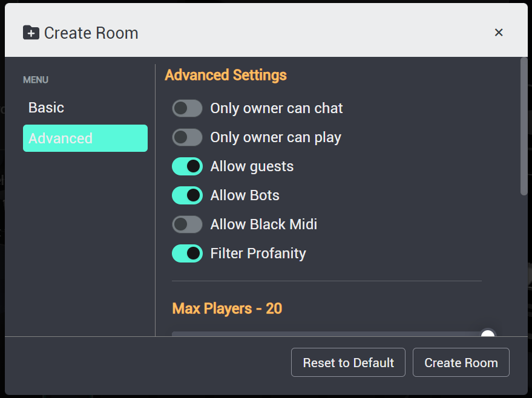Turn on the Only owner can play switch
Image resolution: width=532 pixels, height=398 pixels.
pyautogui.click(x=187, y=137)
